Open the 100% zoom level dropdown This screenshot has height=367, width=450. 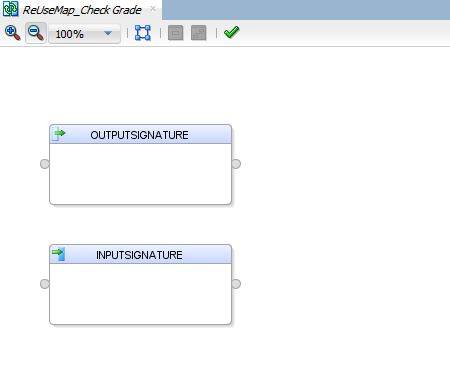pos(84,34)
